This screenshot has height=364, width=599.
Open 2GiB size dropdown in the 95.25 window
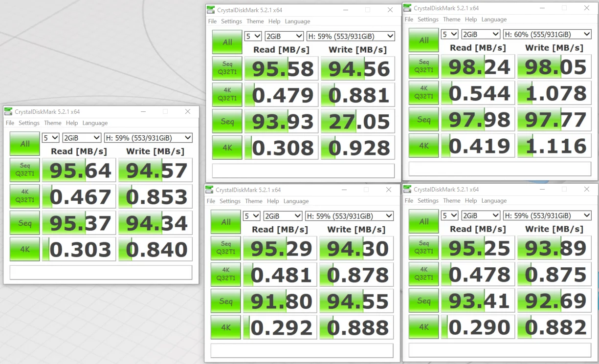click(x=481, y=215)
